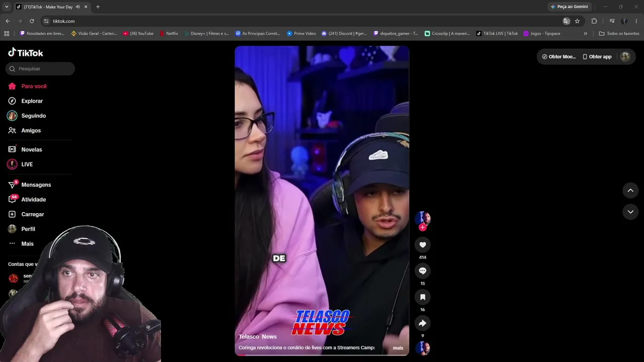Open the creator's avatar beside the video

point(423,218)
